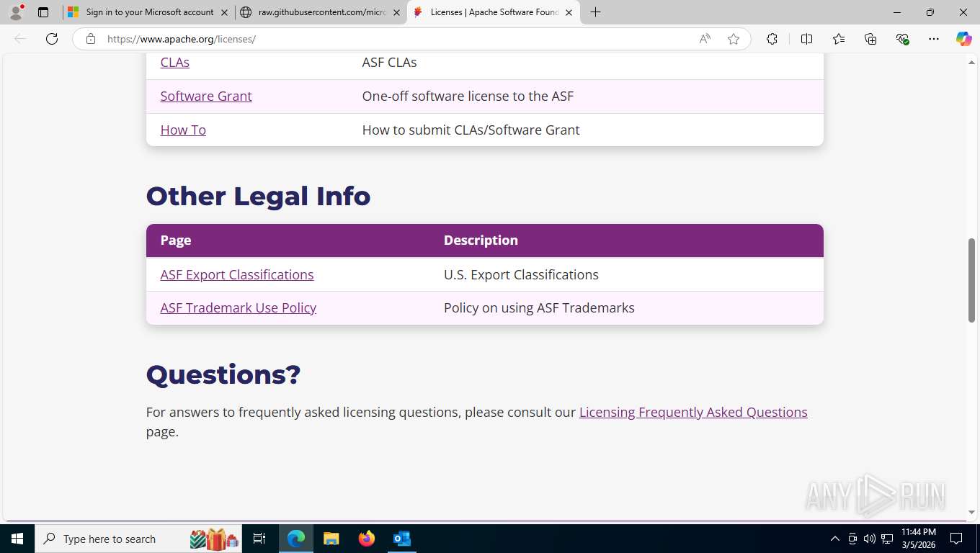Click Microsoft Edge taskbar icon
The height and width of the screenshot is (553, 980).
296,539
